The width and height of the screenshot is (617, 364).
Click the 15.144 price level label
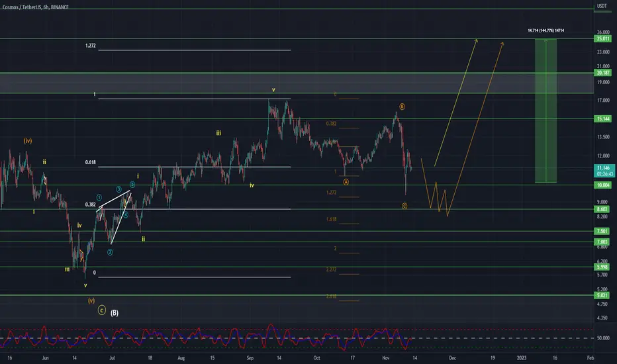pos(603,119)
